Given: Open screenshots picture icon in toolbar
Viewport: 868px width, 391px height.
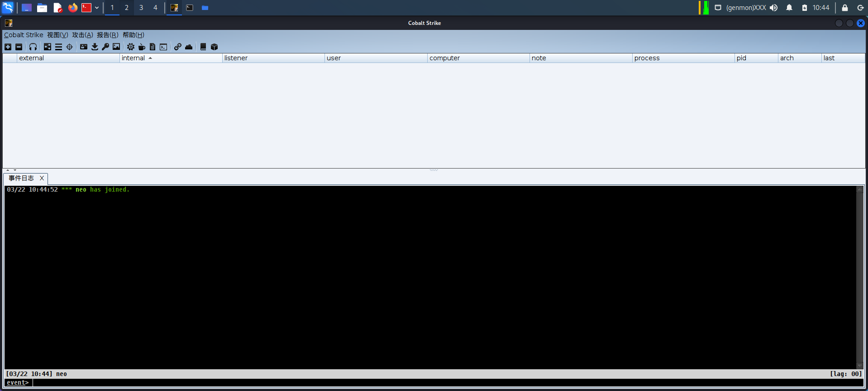Looking at the screenshot, I should point(116,47).
